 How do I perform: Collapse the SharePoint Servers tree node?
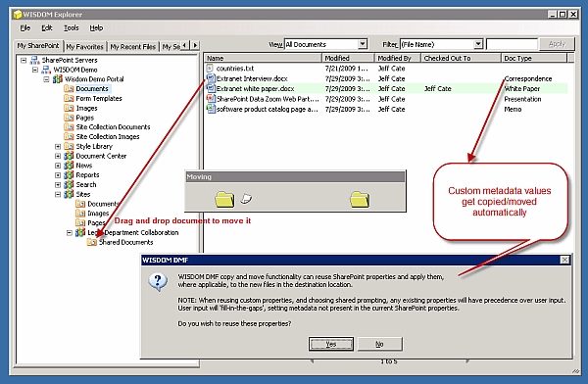click(24, 60)
